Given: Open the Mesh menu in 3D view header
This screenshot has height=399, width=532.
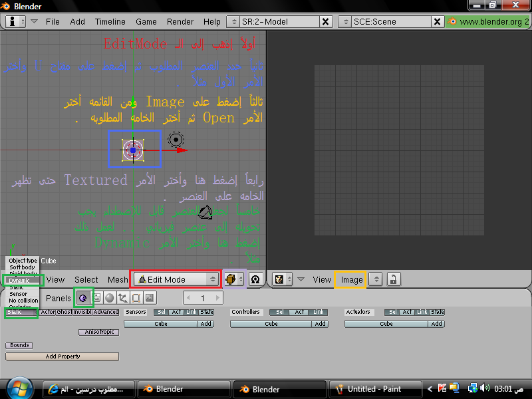Looking at the screenshot, I should tap(118, 279).
